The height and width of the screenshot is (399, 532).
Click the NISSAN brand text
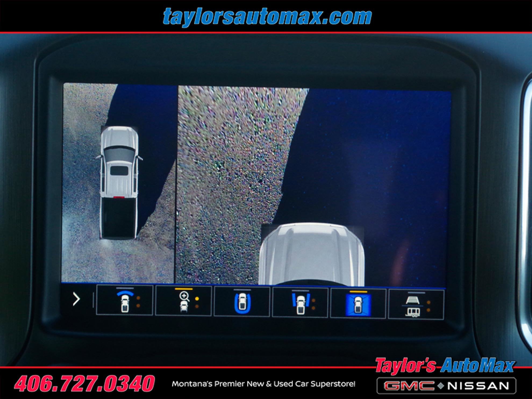(479, 386)
